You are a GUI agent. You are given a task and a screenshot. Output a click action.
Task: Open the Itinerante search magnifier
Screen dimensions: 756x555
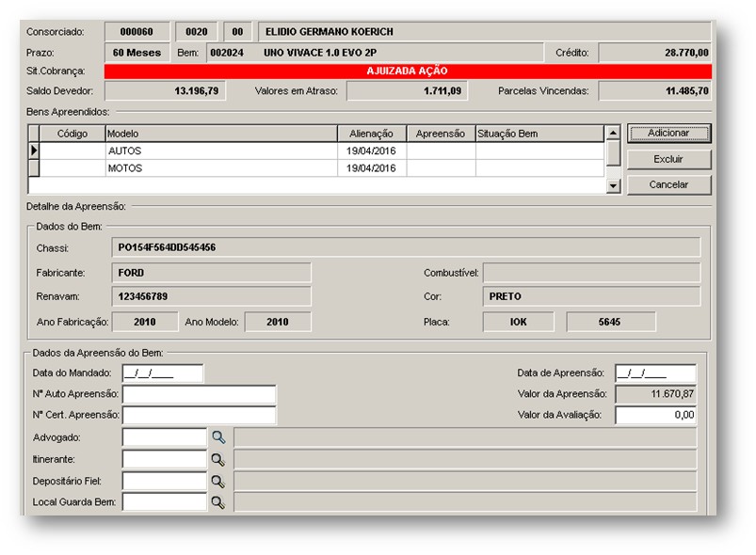(218, 460)
